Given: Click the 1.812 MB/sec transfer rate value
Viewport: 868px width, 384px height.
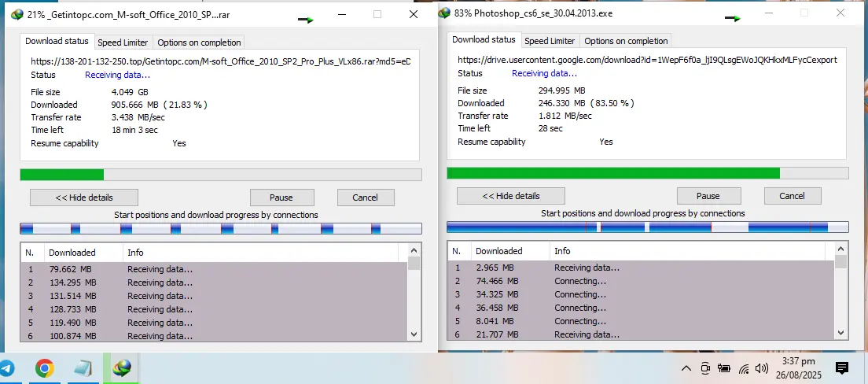Looking at the screenshot, I should click(x=565, y=116).
